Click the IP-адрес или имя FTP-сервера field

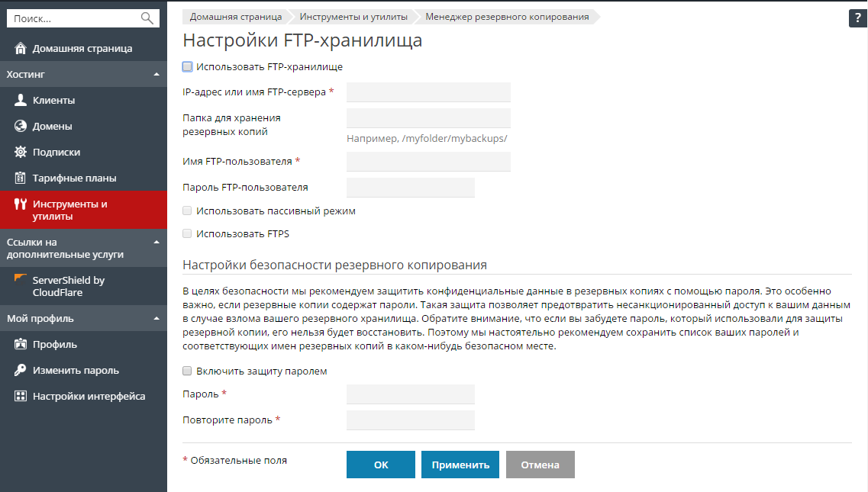428,92
